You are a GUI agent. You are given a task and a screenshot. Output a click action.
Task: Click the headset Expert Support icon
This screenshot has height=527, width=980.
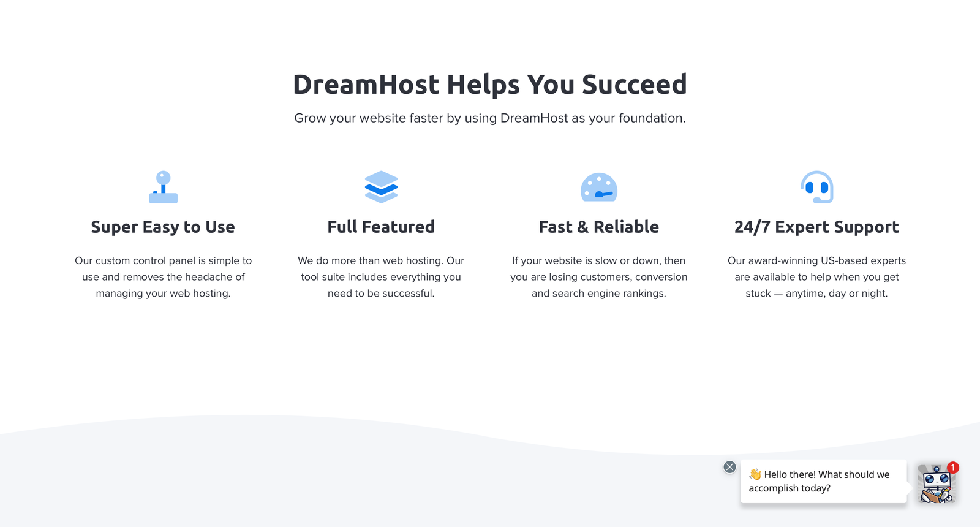click(x=816, y=187)
